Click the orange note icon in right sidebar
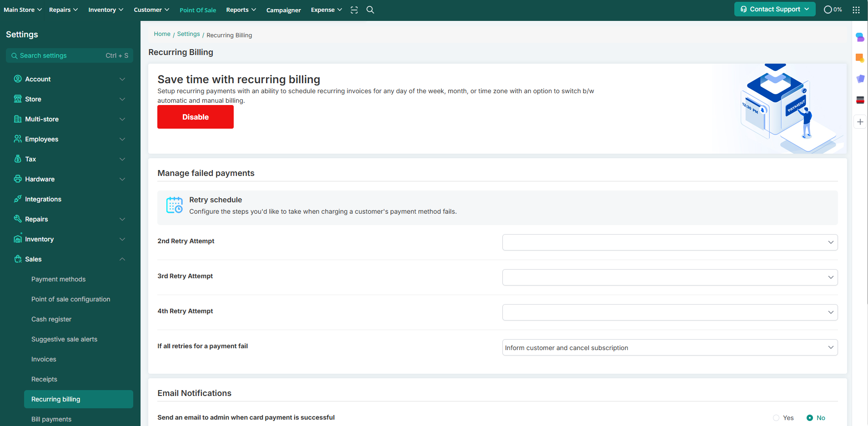Screen dimensions: 868x426 point(860,58)
